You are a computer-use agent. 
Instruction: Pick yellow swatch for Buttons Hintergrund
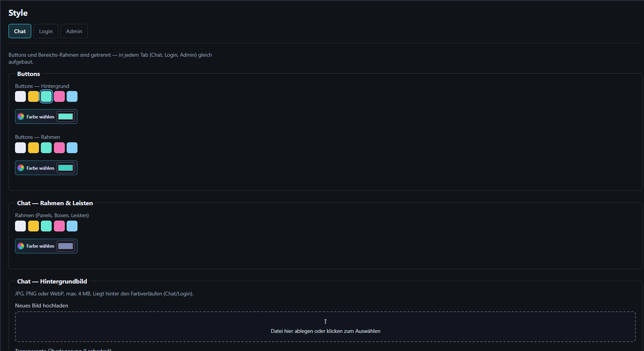coord(34,96)
